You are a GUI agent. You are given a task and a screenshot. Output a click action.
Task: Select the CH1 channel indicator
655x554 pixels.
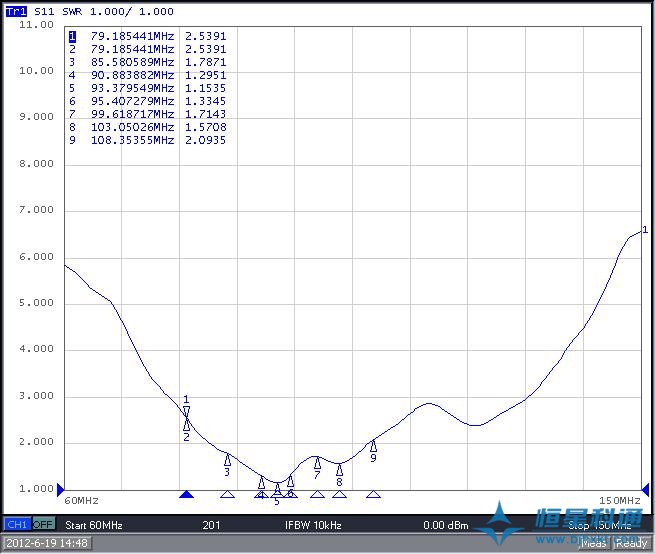[x=17, y=524]
